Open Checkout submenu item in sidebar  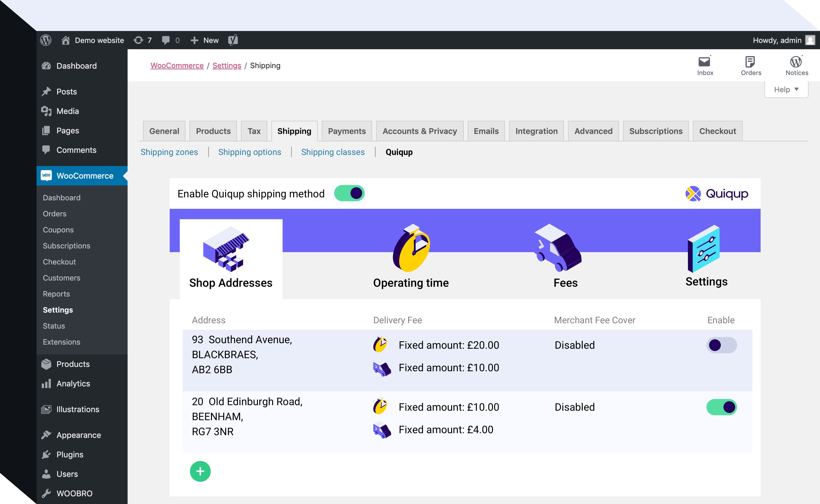point(59,262)
